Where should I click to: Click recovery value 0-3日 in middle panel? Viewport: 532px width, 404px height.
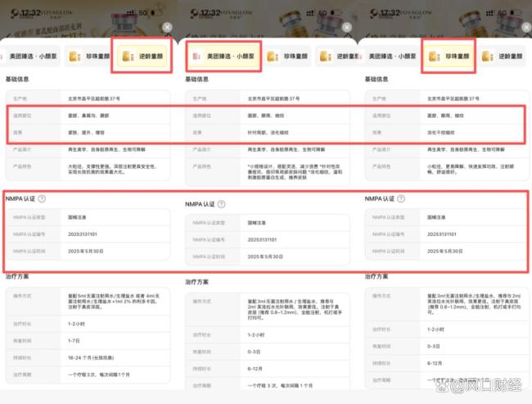254,352
